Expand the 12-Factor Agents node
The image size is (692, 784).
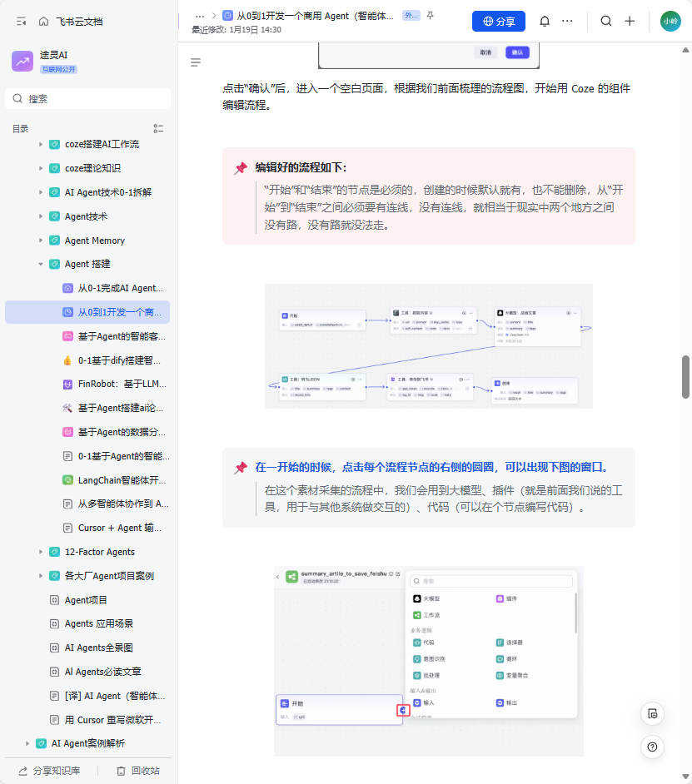(41, 552)
